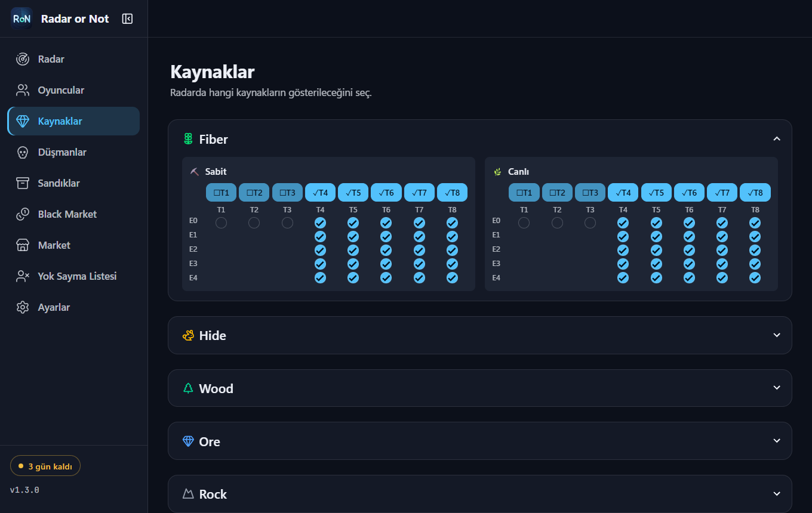Uncheck Canlı T8 E3 checkbox
The image size is (812, 513).
(x=755, y=264)
